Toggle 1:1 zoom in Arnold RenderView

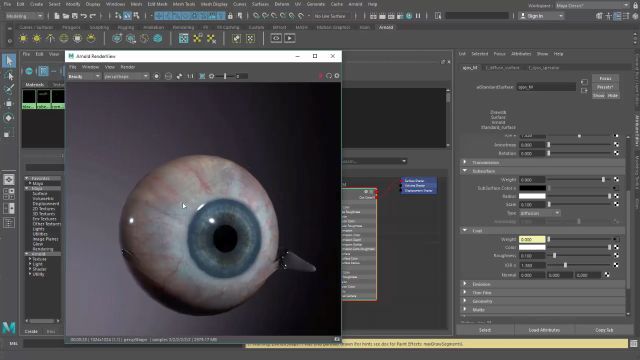click(190, 76)
